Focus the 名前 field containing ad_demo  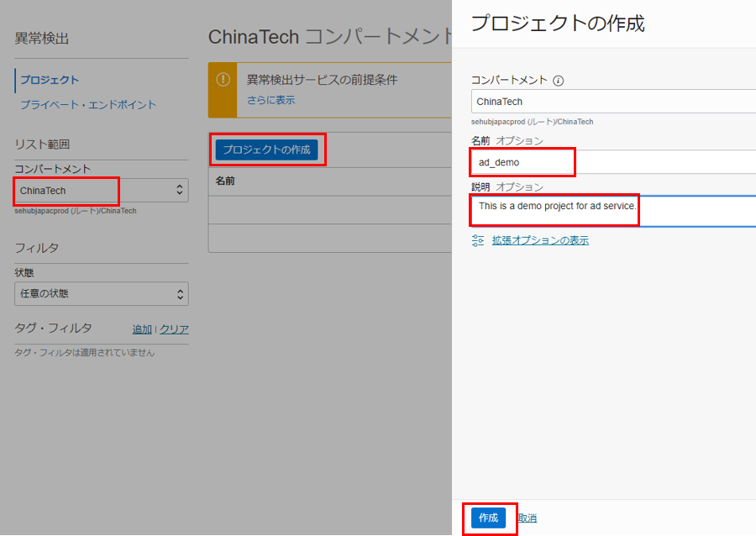(x=613, y=162)
